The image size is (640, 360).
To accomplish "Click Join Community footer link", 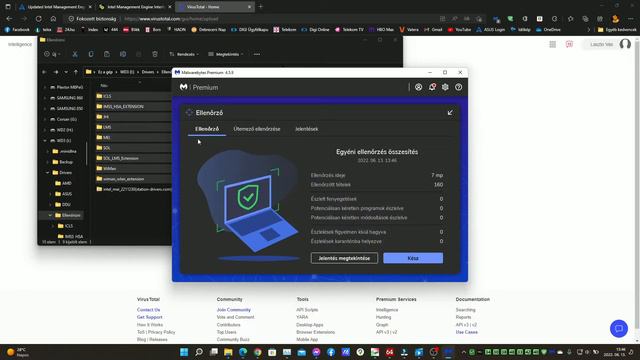I will pos(233,310).
